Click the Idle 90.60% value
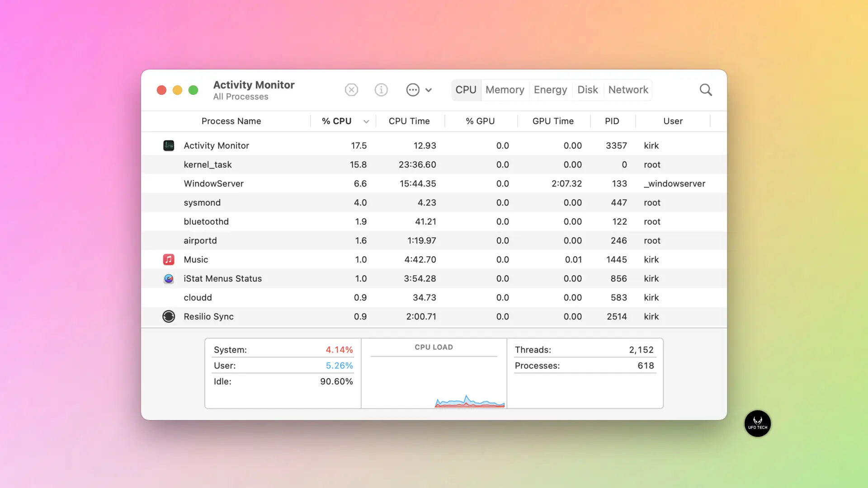This screenshot has width=868, height=488. [336, 381]
